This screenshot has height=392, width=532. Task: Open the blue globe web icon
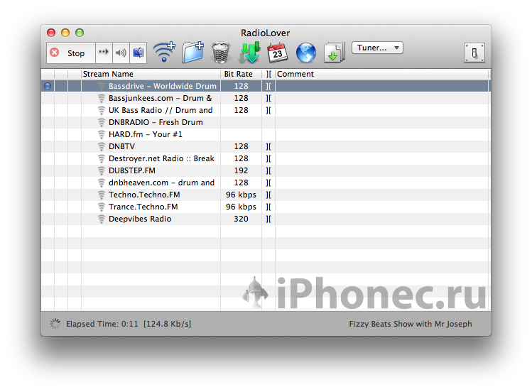tap(305, 53)
